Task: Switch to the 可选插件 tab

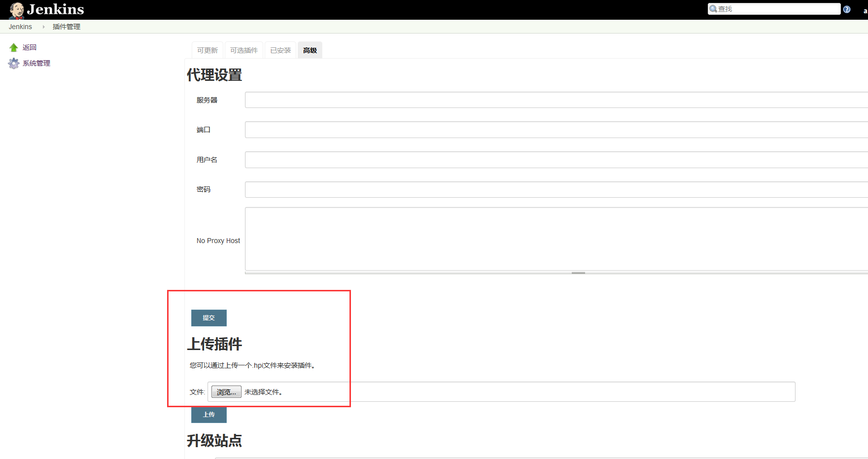Action: (x=244, y=50)
